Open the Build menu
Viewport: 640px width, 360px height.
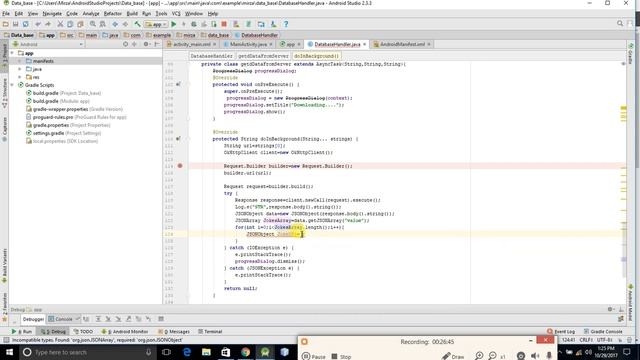point(132,13)
